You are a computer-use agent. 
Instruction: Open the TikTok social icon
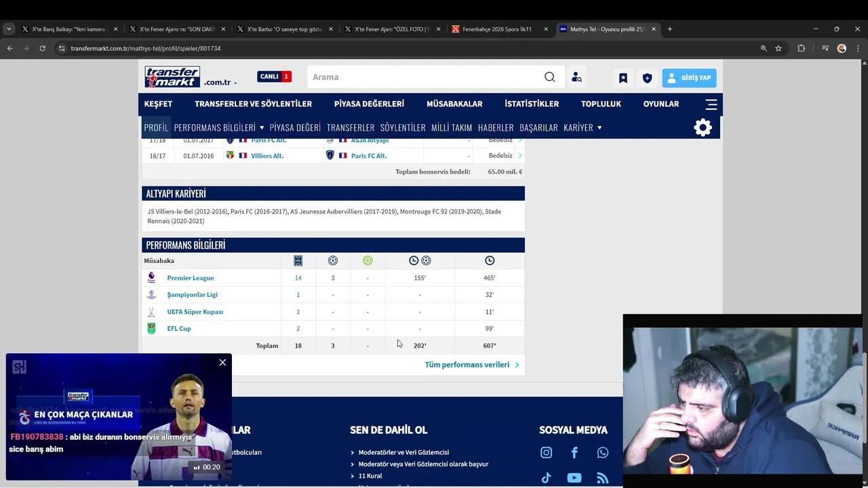[546, 478]
